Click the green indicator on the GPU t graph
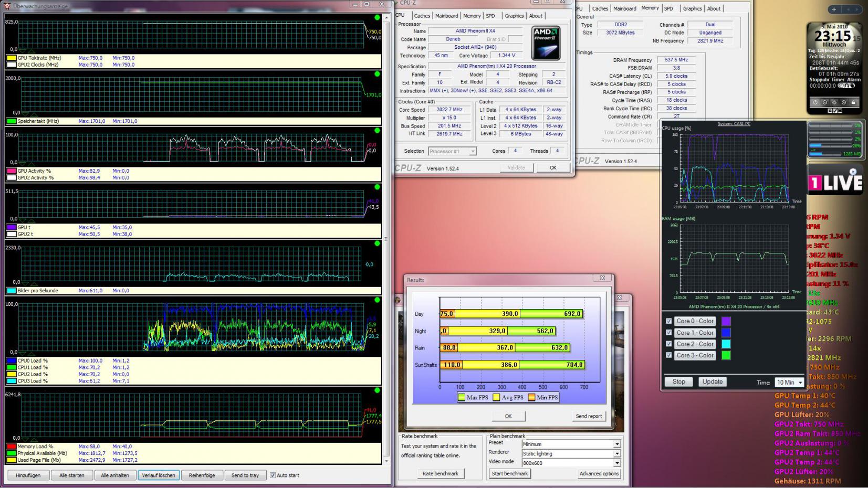 [x=377, y=187]
